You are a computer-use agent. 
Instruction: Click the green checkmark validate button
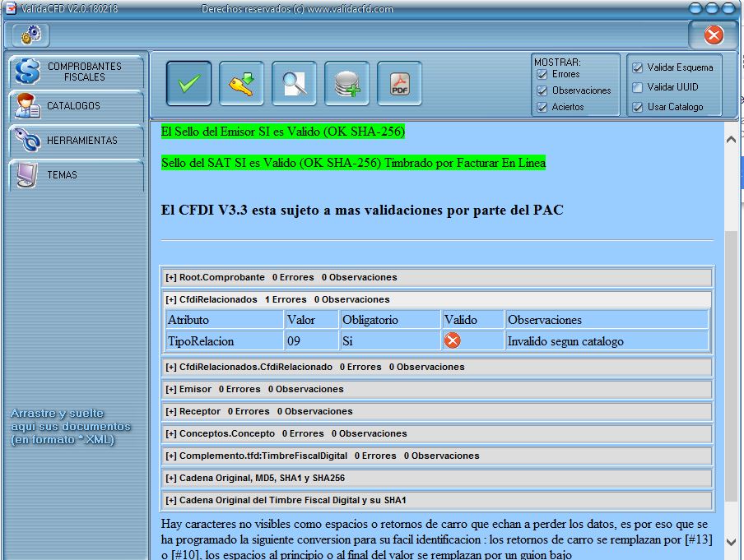(188, 83)
